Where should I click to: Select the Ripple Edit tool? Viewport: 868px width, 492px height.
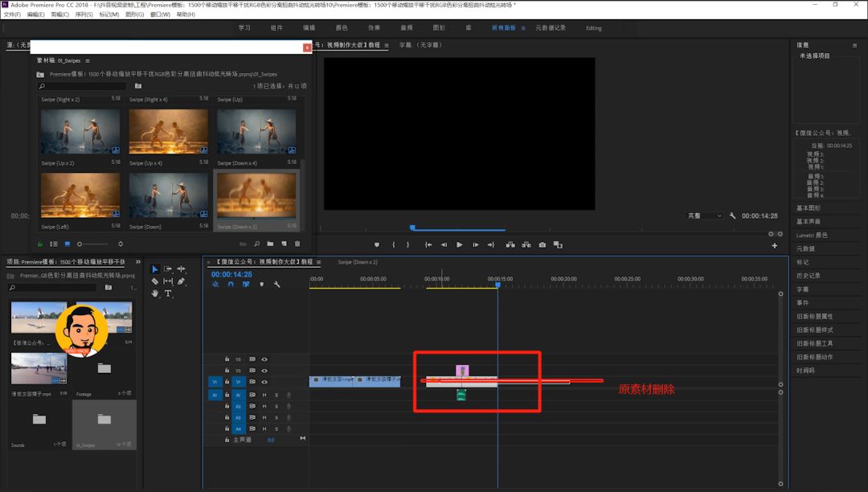pos(181,269)
